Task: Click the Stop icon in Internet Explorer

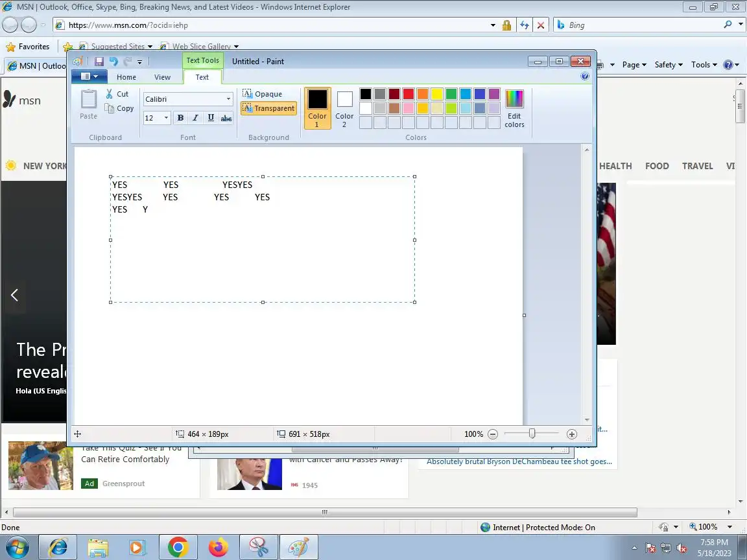Action: 541,25
